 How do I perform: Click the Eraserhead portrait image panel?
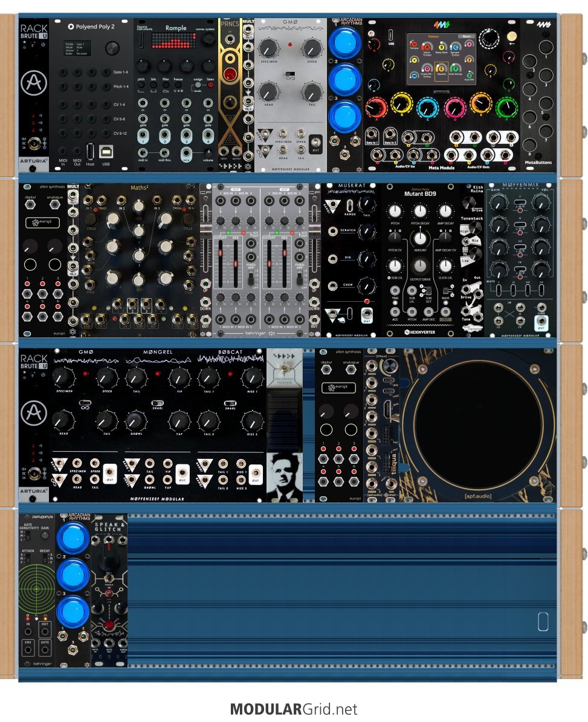[285, 477]
